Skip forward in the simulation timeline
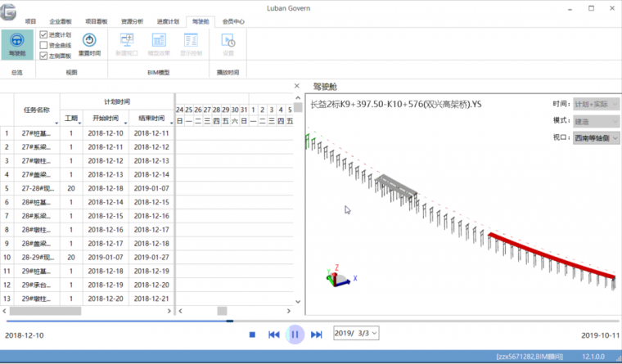 (x=317, y=335)
